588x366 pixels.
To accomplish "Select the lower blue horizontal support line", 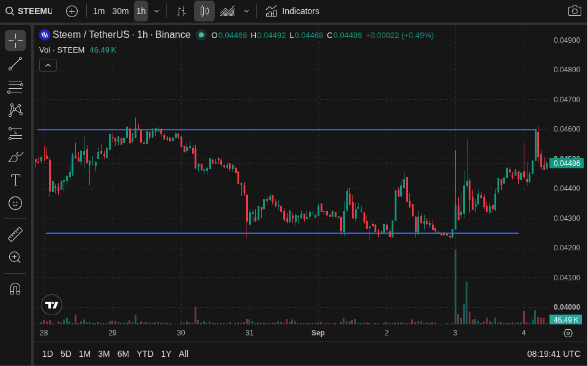I will click(283, 233).
